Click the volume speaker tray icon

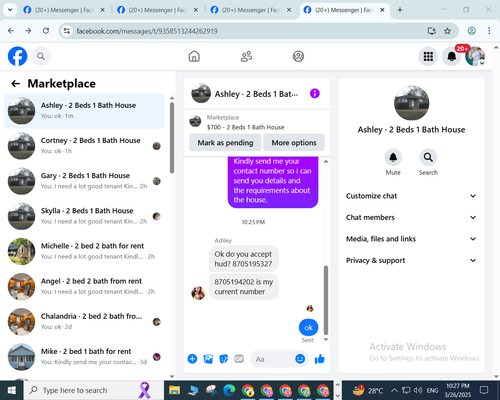click(418, 390)
